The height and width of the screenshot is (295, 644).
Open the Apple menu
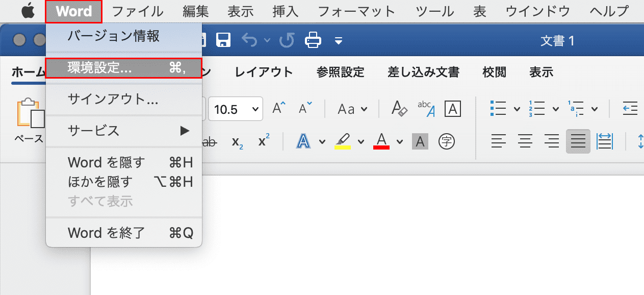point(28,11)
